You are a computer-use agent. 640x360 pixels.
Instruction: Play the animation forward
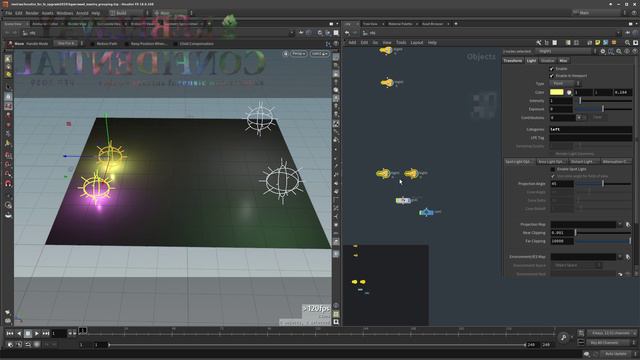[x=37, y=333]
